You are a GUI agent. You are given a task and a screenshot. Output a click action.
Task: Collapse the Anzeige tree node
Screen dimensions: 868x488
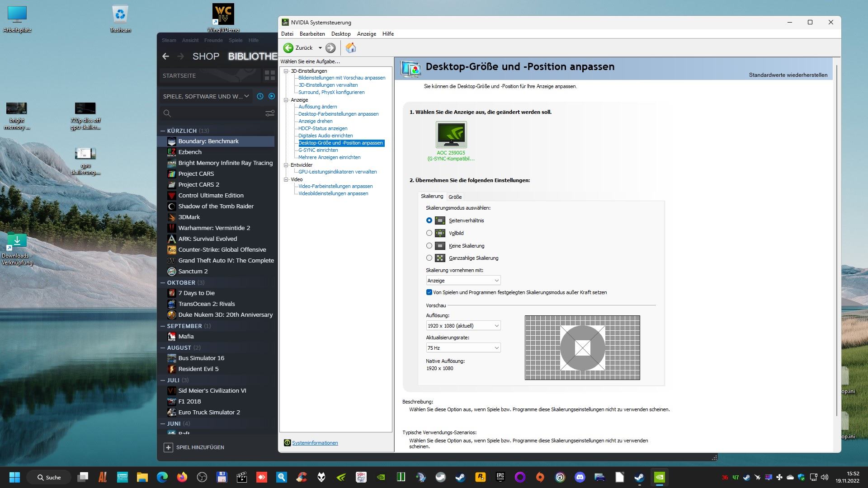pos(286,100)
